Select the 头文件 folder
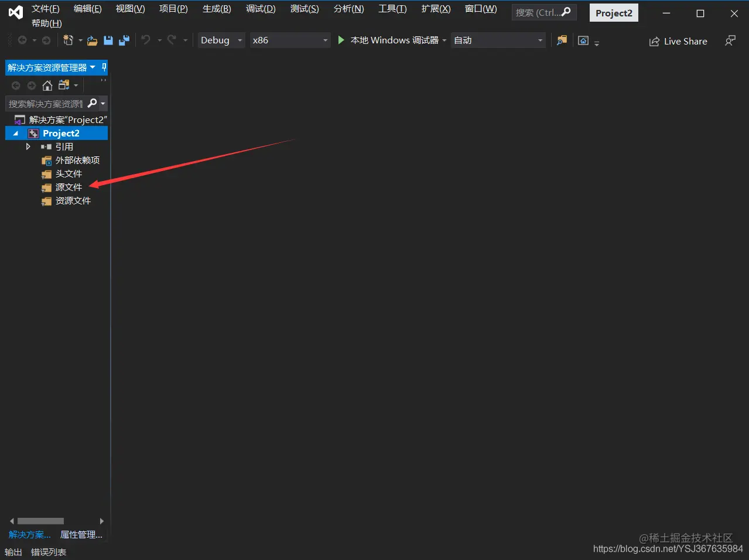Viewport: 749px width, 560px height. tap(69, 173)
